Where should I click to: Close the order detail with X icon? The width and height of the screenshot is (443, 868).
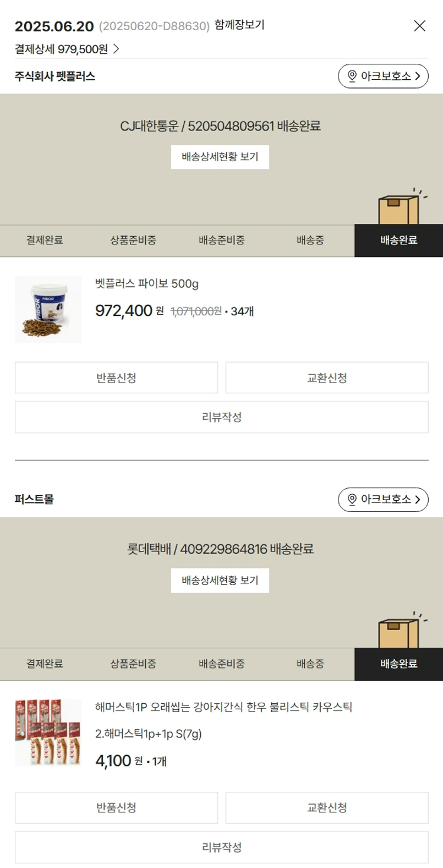pos(419,26)
